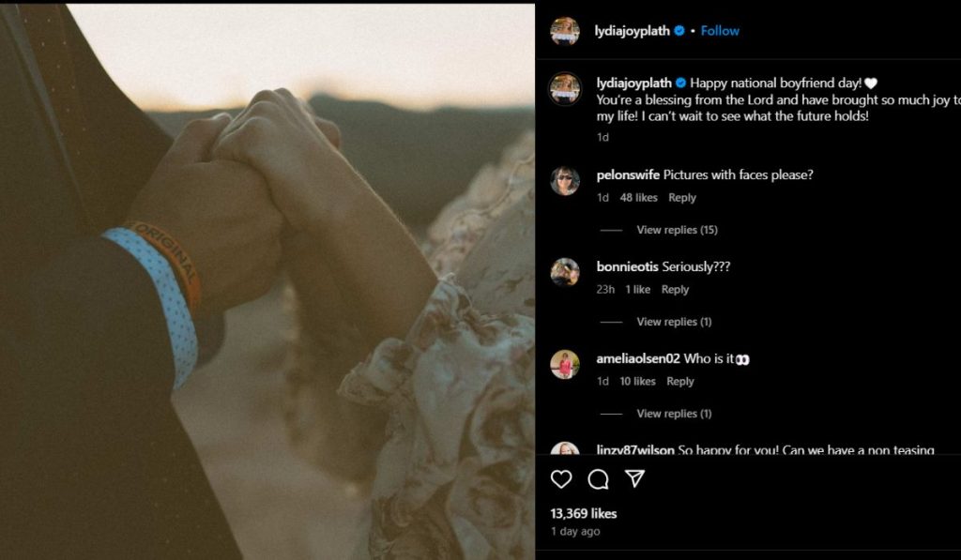View the 13,369 likes list

[x=584, y=514]
